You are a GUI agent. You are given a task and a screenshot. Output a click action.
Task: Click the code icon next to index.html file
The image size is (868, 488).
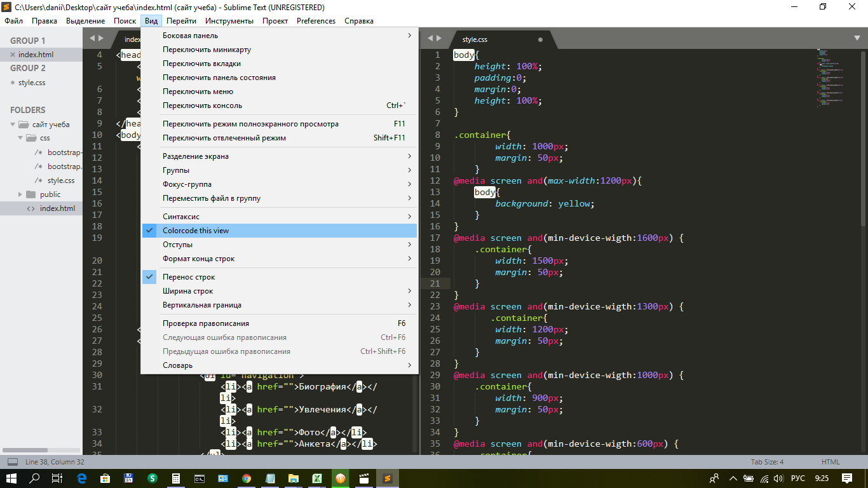(x=31, y=208)
